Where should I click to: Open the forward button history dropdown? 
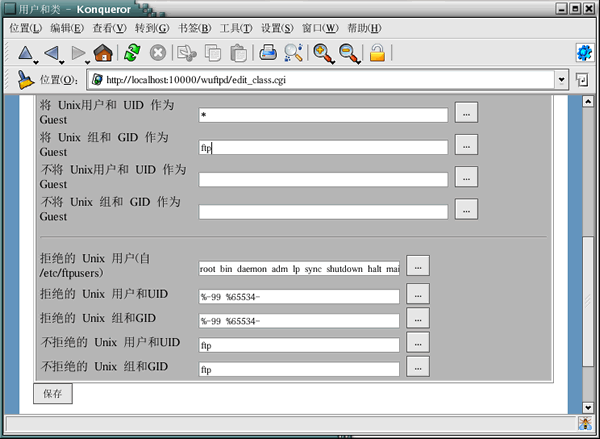point(88,62)
